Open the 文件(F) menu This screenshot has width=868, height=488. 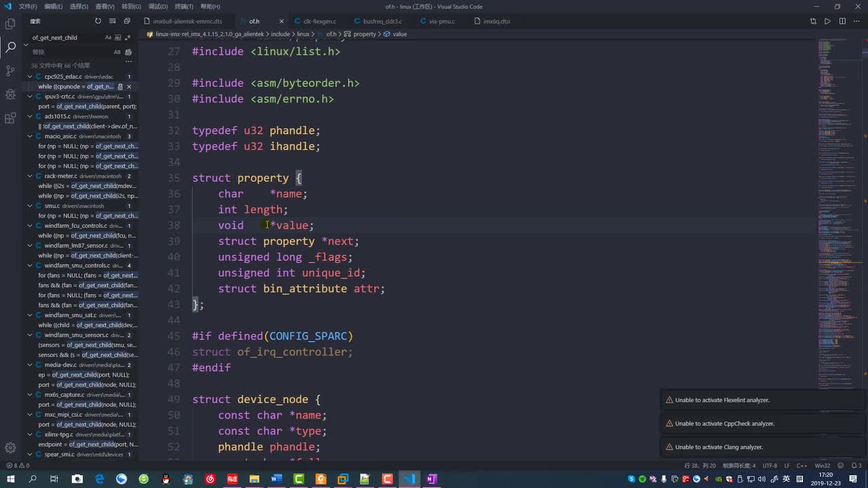click(28, 6)
